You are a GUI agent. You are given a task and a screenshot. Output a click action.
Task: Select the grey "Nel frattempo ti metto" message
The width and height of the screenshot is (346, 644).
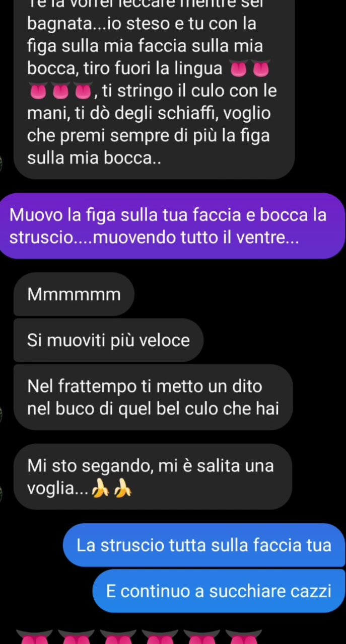153,397
